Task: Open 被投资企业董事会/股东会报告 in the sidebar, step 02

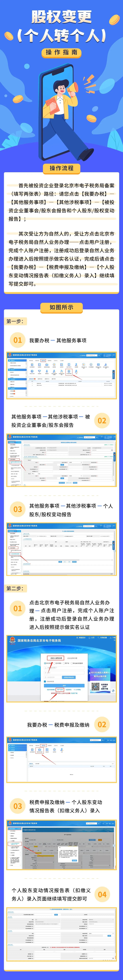Action: click(16, 463)
